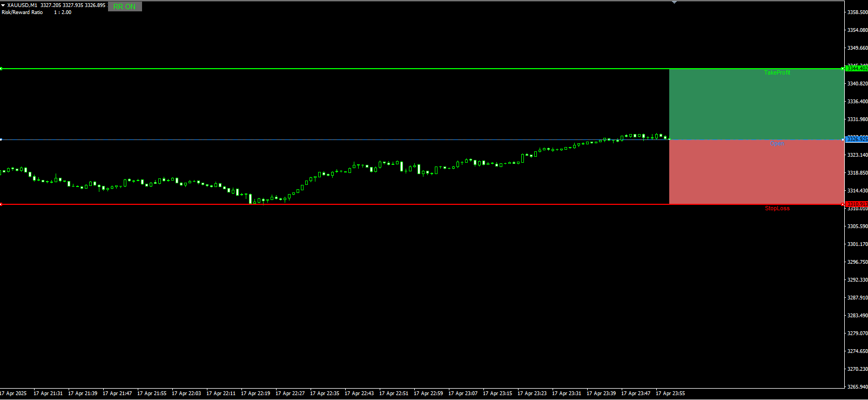Screen dimensions: 868x400
Task: Select the Open label in the trade zone
Action: point(777,143)
